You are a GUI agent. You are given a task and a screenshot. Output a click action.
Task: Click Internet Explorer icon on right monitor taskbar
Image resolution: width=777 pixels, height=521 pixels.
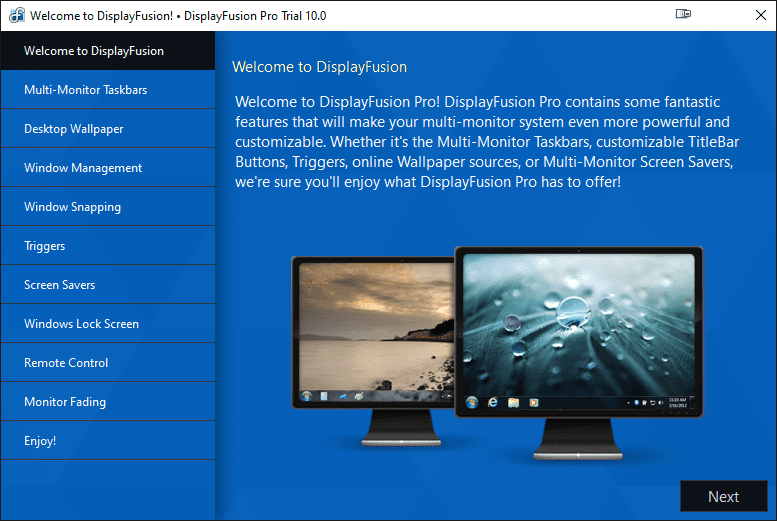pos(493,403)
